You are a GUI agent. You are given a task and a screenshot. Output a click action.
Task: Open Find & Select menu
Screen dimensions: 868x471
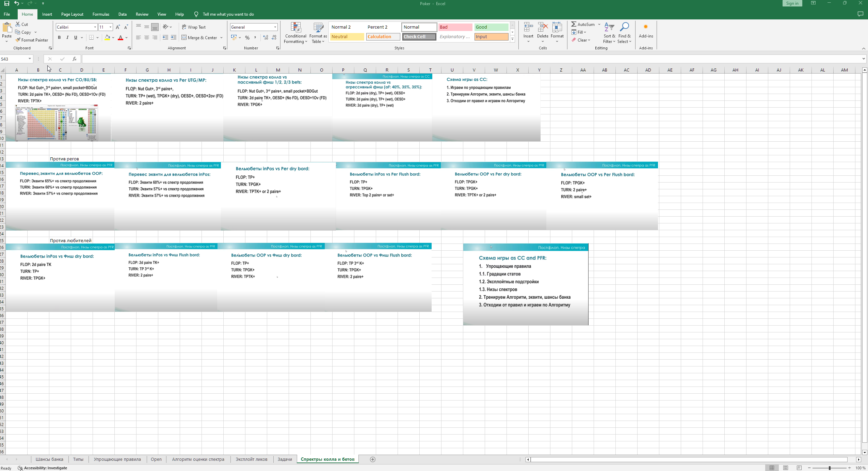[624, 33]
